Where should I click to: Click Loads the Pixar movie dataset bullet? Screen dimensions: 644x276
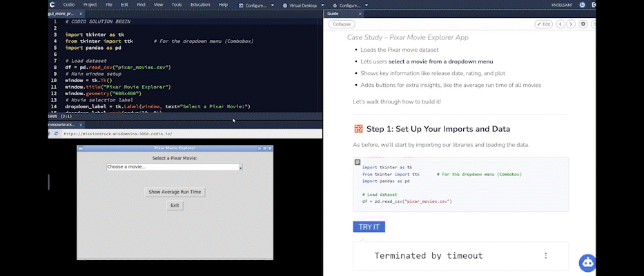click(x=399, y=50)
